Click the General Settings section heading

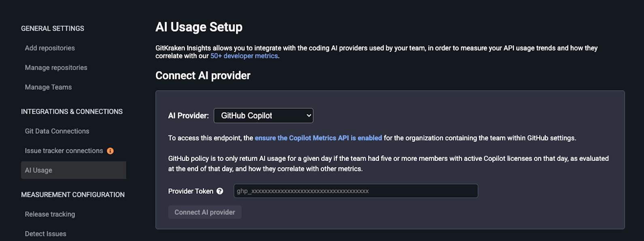(53, 28)
